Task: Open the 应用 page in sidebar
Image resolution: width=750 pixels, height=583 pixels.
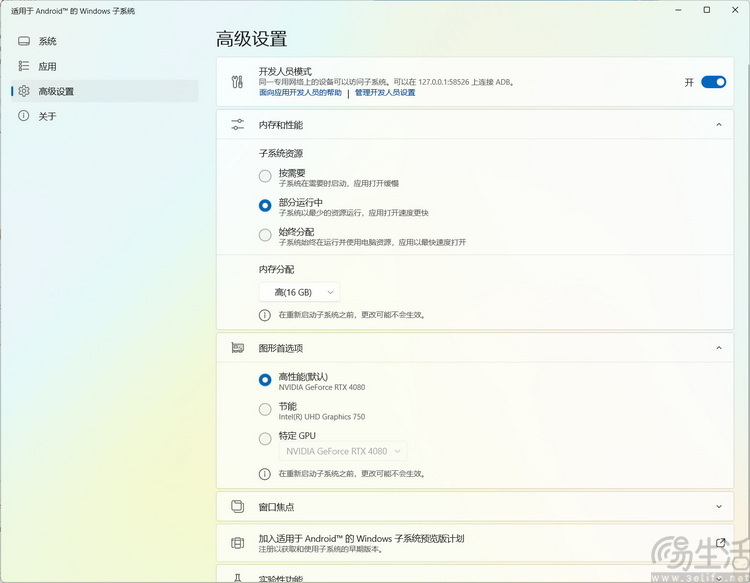Action: (x=104, y=66)
